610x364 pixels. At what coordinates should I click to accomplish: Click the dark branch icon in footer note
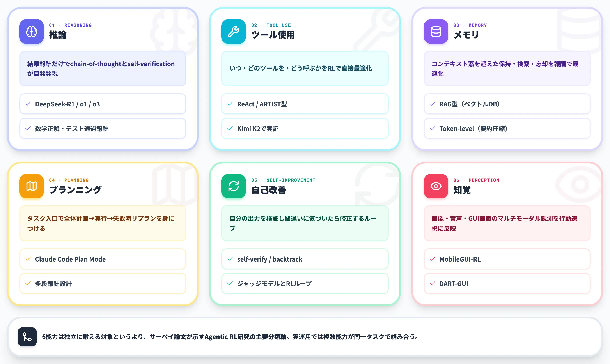(x=27, y=337)
